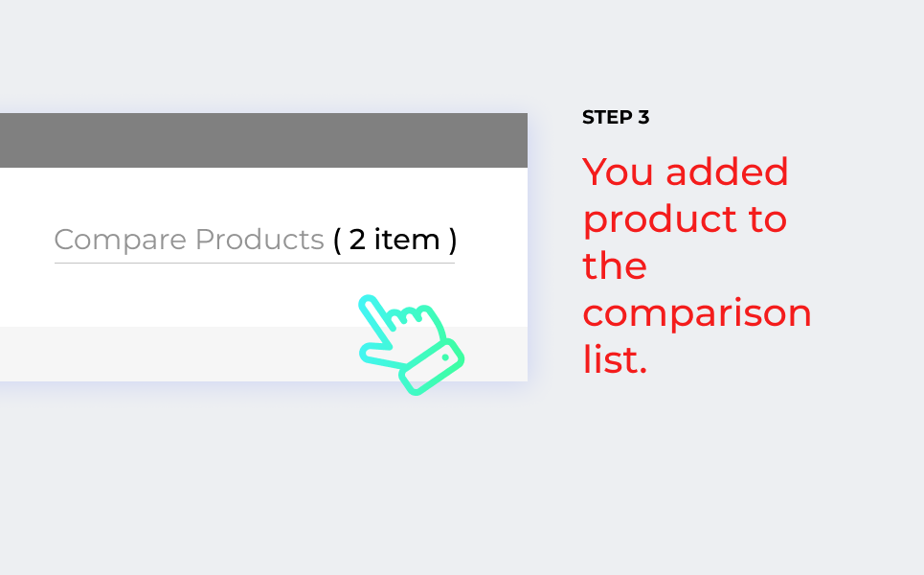This screenshot has height=575, width=924.
Task: Open the Compare Products link
Action: 255,240
